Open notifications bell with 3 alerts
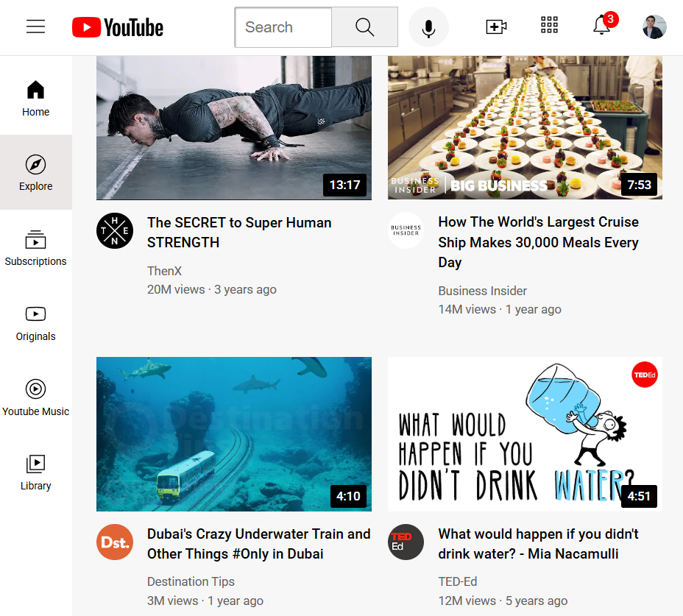Screen dimensions: 683x616 (x=601, y=26)
